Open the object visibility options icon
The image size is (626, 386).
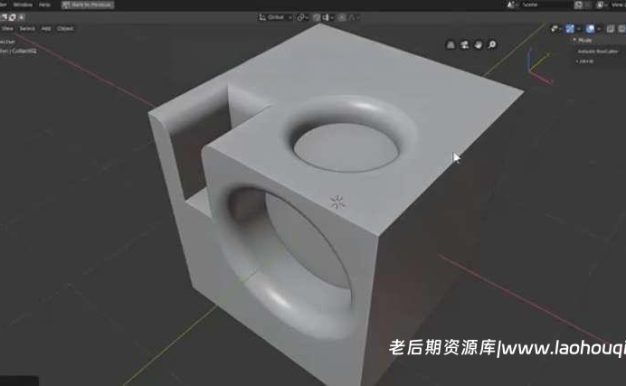[x=555, y=28]
